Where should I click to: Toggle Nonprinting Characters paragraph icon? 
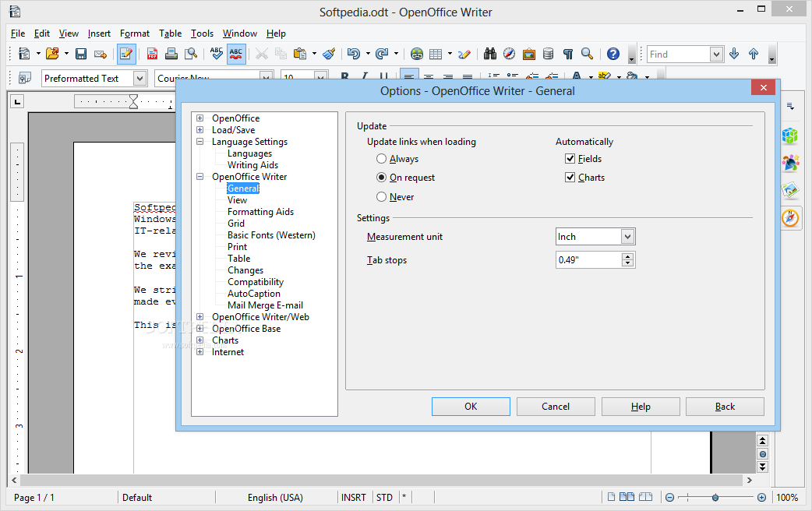pos(568,54)
